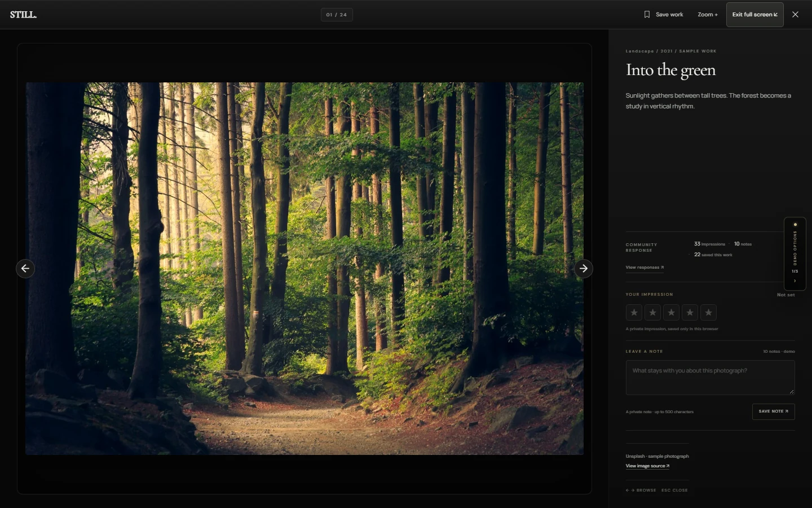Rate the photo one star
Screen dimensions: 812x508
634,312
